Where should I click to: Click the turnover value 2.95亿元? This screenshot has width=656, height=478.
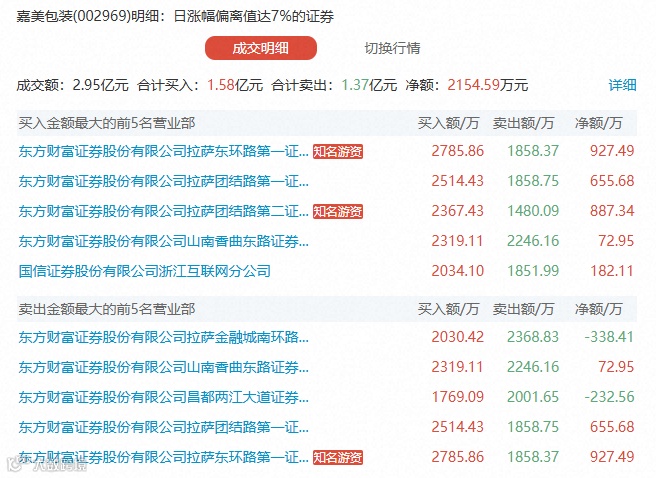pos(100,85)
